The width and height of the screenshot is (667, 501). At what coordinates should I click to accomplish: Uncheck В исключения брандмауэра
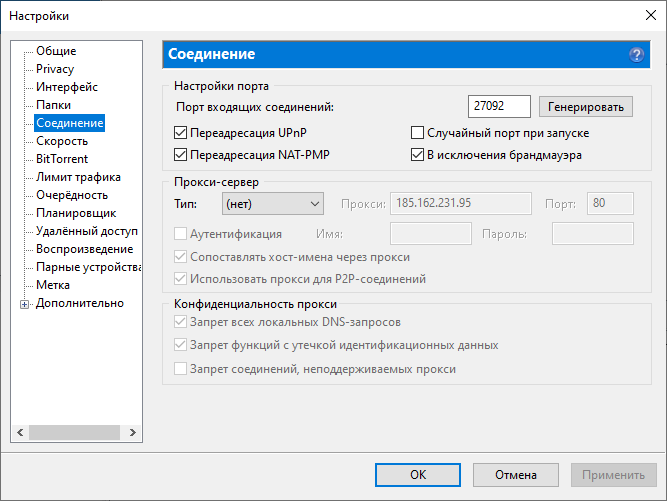coord(419,155)
